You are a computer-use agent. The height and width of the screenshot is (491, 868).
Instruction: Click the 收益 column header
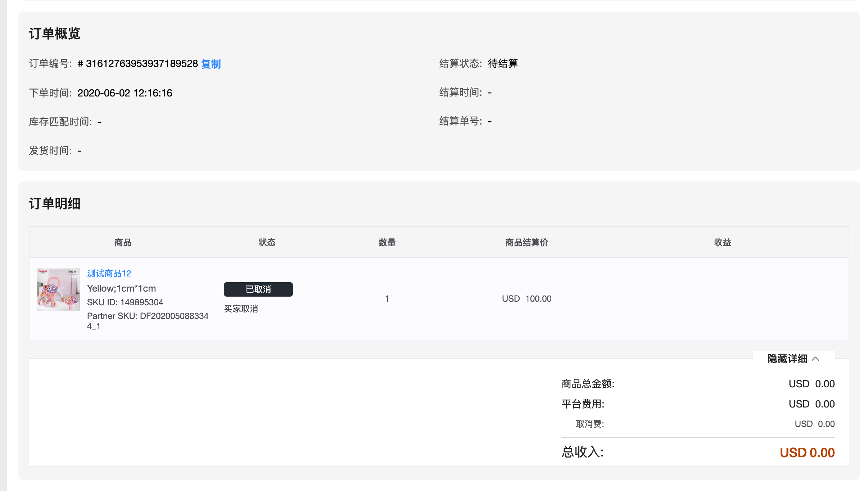click(x=722, y=242)
